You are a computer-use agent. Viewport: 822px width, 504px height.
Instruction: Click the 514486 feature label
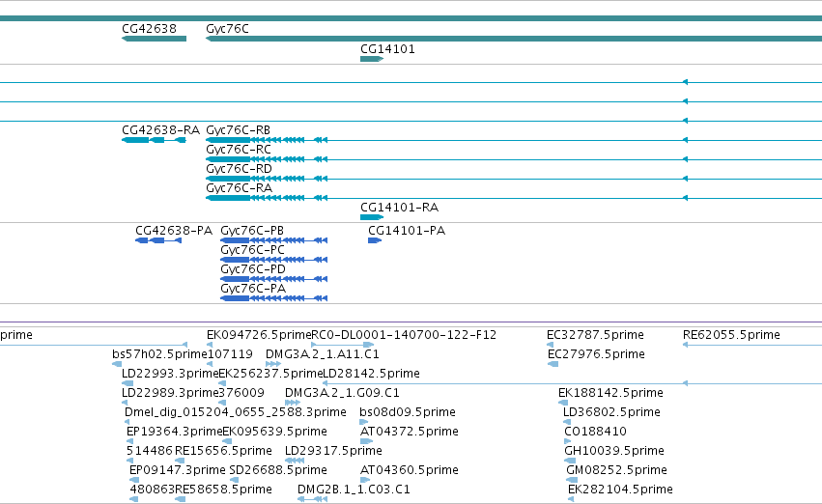tap(150, 451)
